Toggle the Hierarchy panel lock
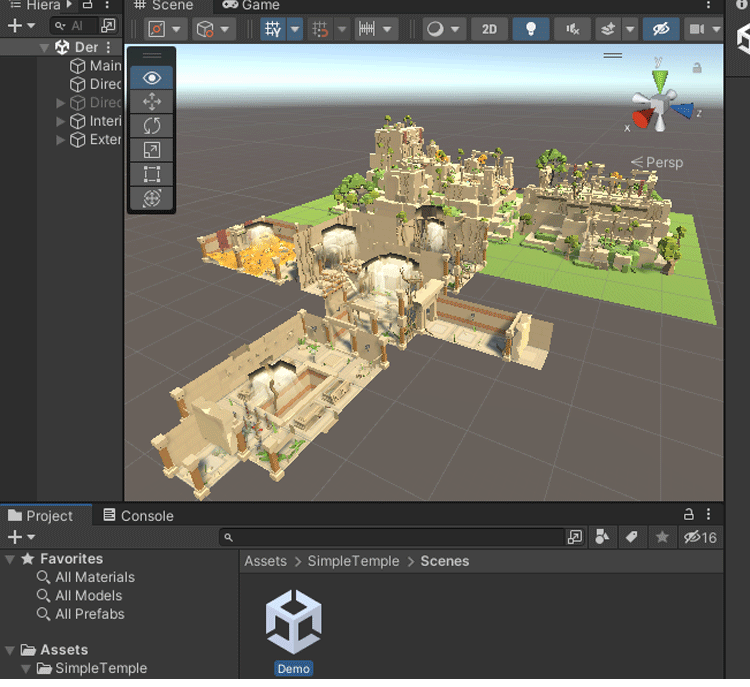 tap(87, 5)
